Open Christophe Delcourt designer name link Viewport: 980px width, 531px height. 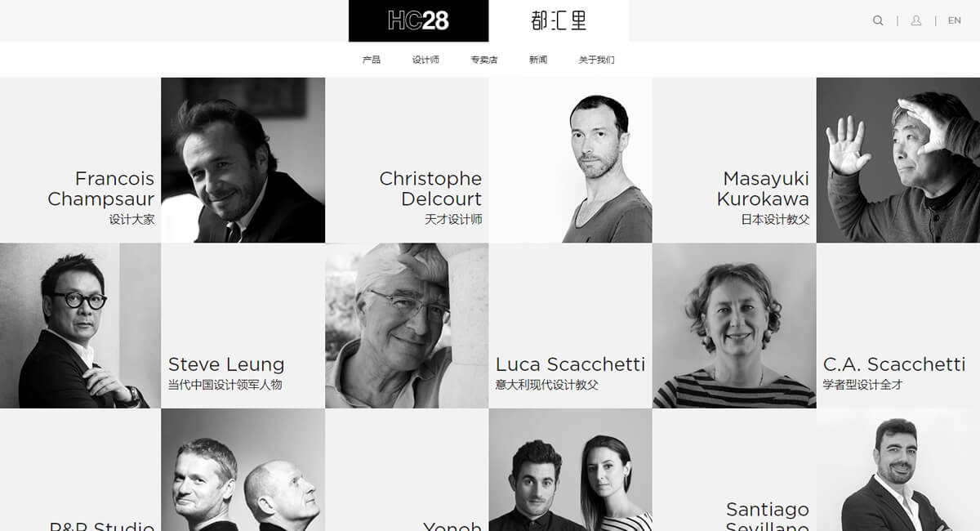pos(430,189)
